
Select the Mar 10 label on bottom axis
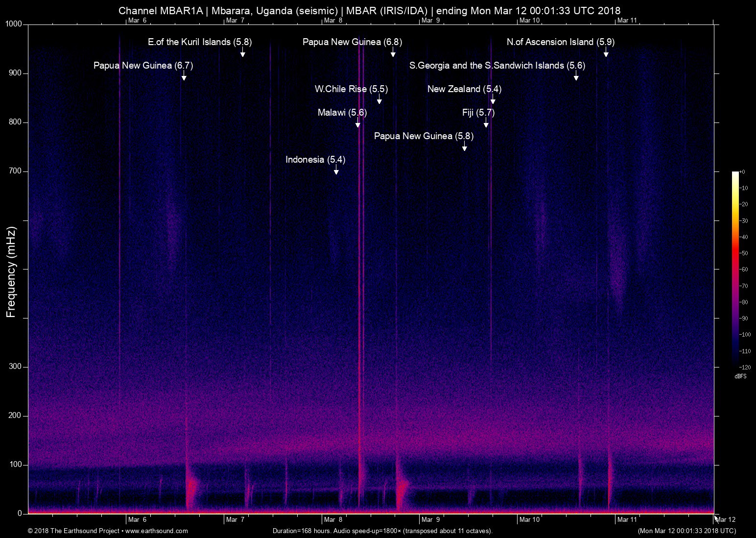click(529, 519)
